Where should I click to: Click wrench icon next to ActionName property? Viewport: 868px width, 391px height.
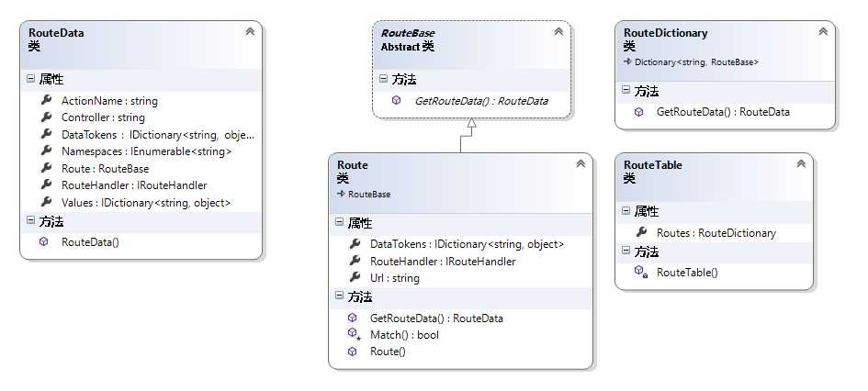tap(46, 100)
